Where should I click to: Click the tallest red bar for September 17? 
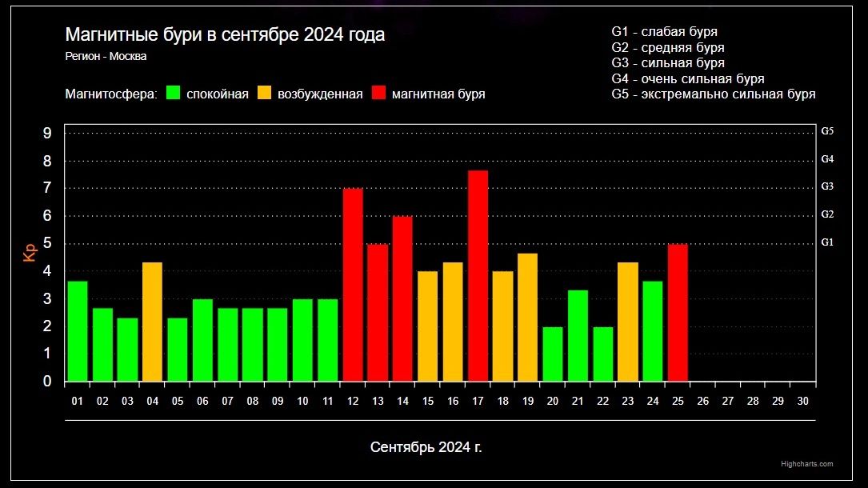(478, 276)
